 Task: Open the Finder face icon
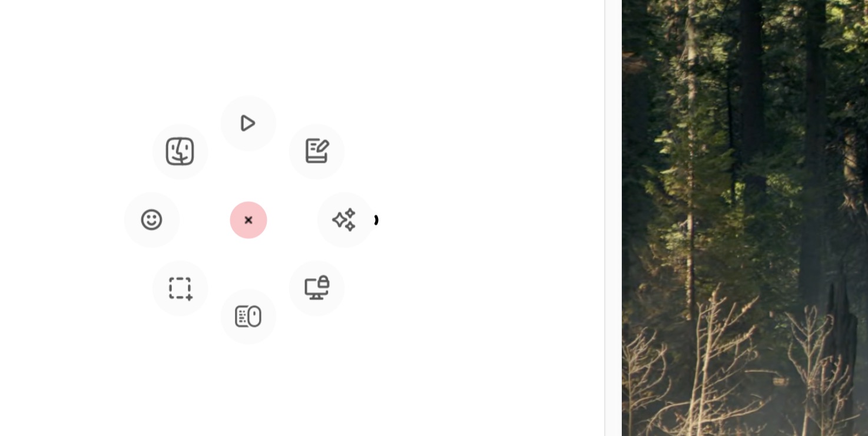(180, 151)
